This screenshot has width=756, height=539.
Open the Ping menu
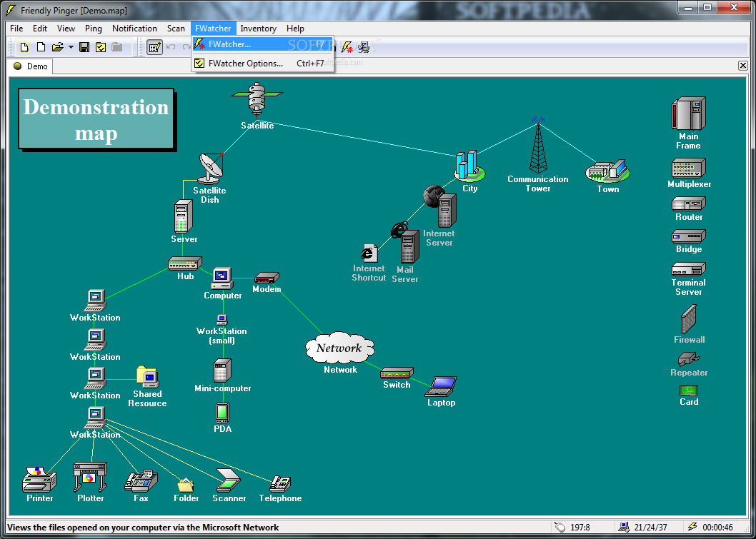point(94,29)
